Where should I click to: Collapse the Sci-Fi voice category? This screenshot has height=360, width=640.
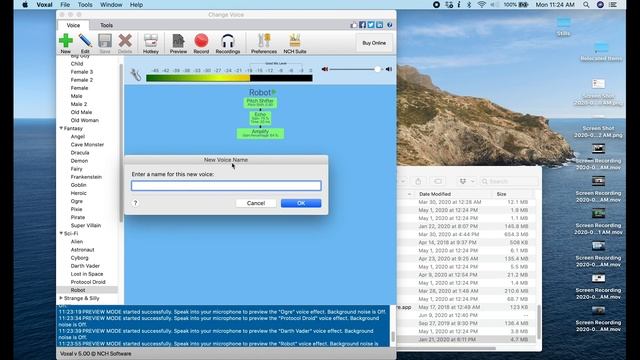(61, 233)
